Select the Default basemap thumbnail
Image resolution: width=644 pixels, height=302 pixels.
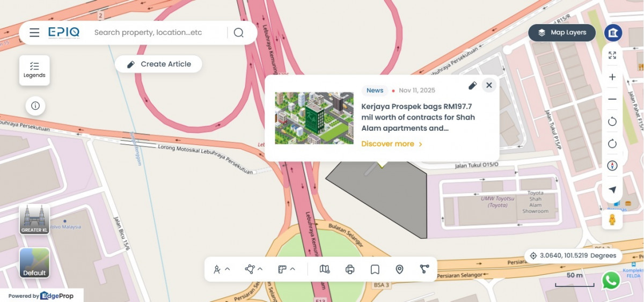tap(34, 263)
